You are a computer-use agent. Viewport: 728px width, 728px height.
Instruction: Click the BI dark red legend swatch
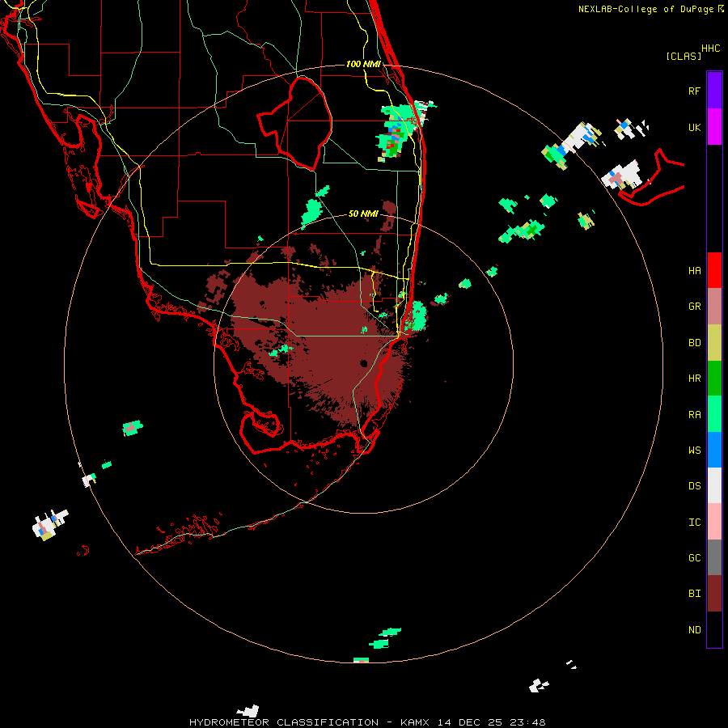pos(714,594)
